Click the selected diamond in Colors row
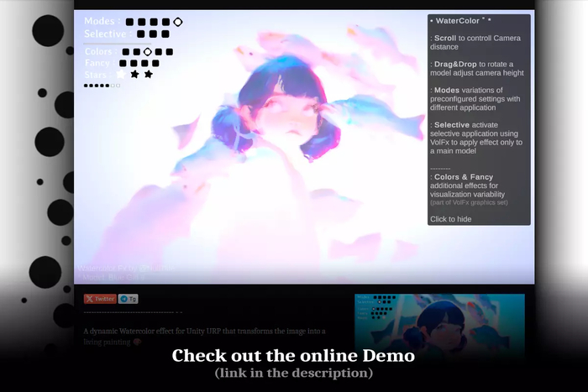 click(148, 52)
